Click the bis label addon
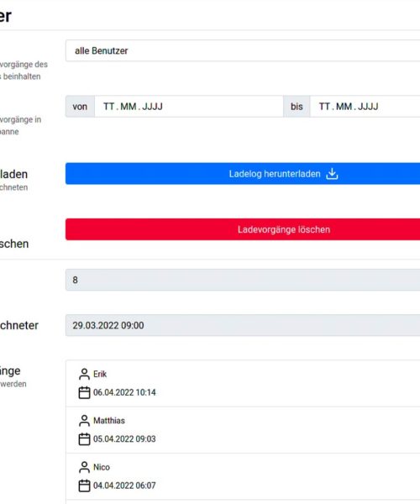Screen dimensions: 420x504 click(x=297, y=107)
